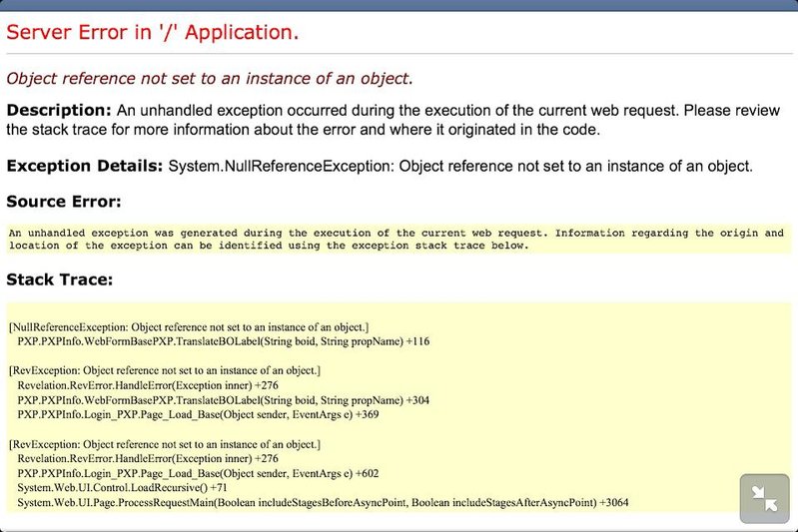Click 'An unhandled exception was generated' source text
The image size is (798, 532).
(x=396, y=233)
